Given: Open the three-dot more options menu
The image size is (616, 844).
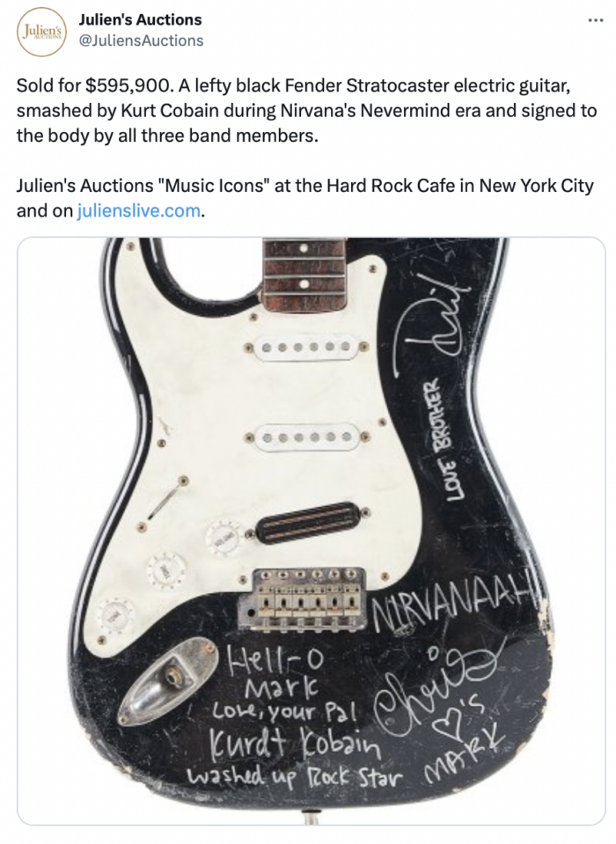Looking at the screenshot, I should tap(595, 20).
